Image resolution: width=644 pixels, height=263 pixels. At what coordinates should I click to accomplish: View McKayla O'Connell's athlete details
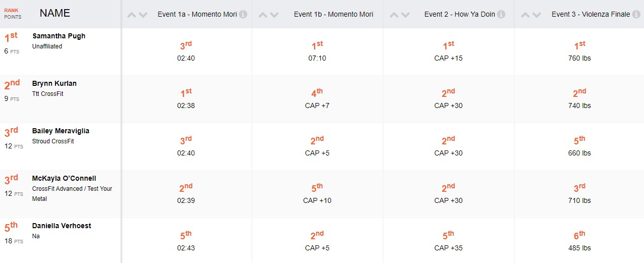[x=64, y=179]
